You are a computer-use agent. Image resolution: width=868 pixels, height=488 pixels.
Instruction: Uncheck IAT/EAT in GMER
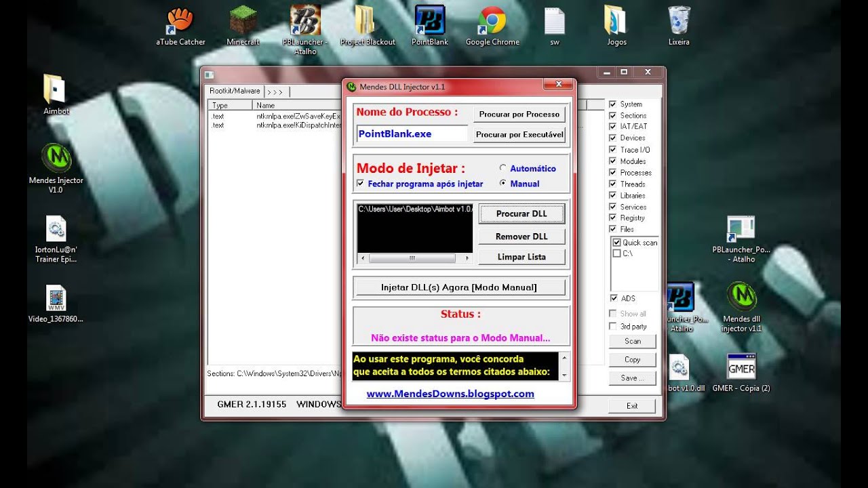[x=613, y=127]
